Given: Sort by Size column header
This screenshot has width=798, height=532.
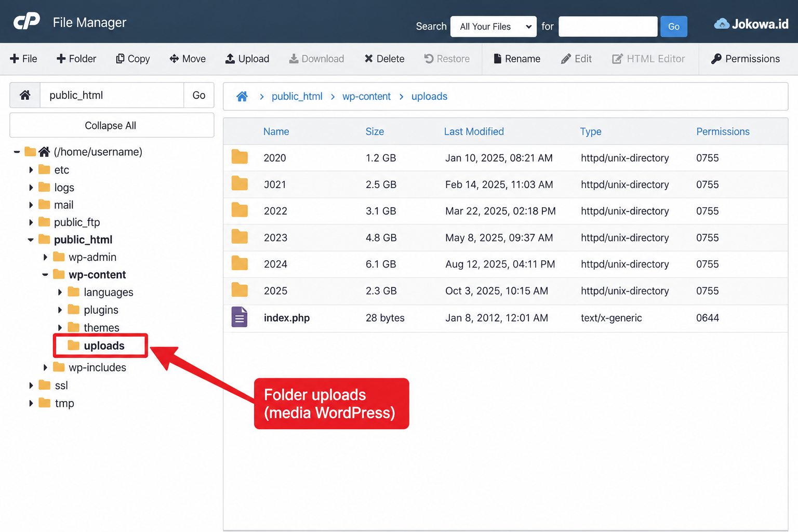Looking at the screenshot, I should (x=375, y=131).
